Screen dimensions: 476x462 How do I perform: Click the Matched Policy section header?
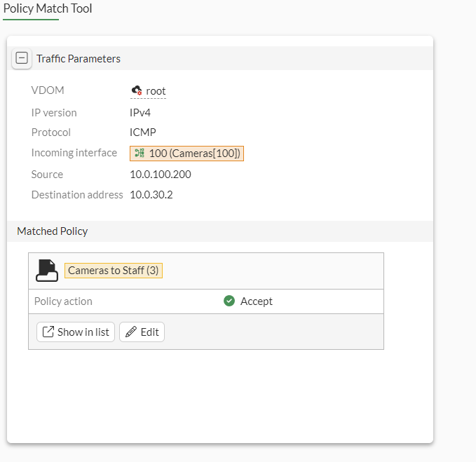pos(53,231)
